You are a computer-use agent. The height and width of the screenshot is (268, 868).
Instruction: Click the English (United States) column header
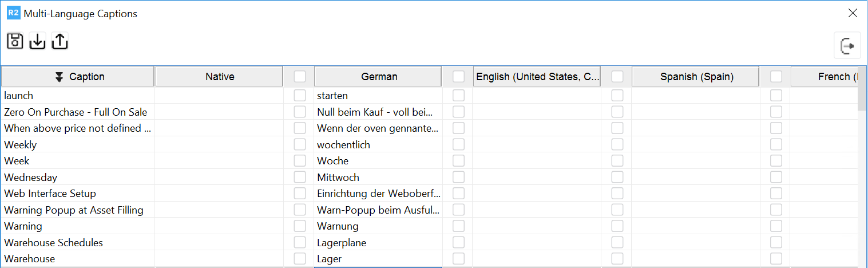(537, 77)
